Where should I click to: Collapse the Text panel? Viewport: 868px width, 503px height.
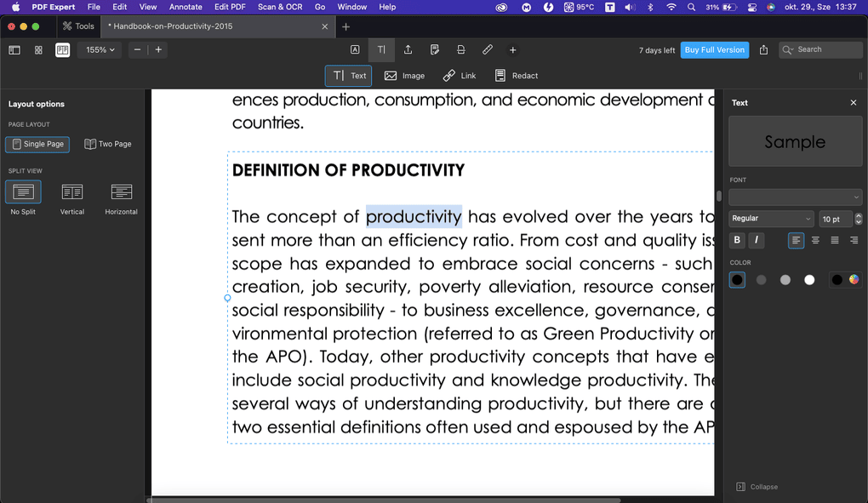(757, 486)
